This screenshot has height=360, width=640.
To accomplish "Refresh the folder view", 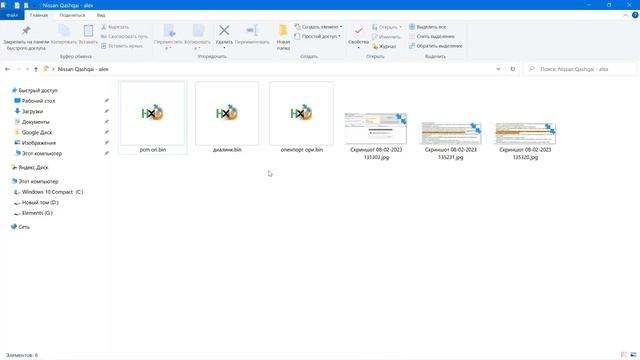I will [513, 69].
